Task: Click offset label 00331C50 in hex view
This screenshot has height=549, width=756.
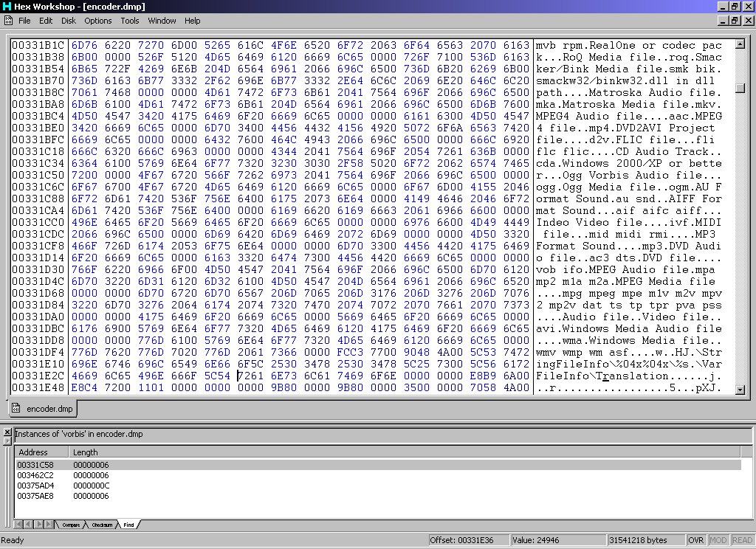Action: click(38, 175)
